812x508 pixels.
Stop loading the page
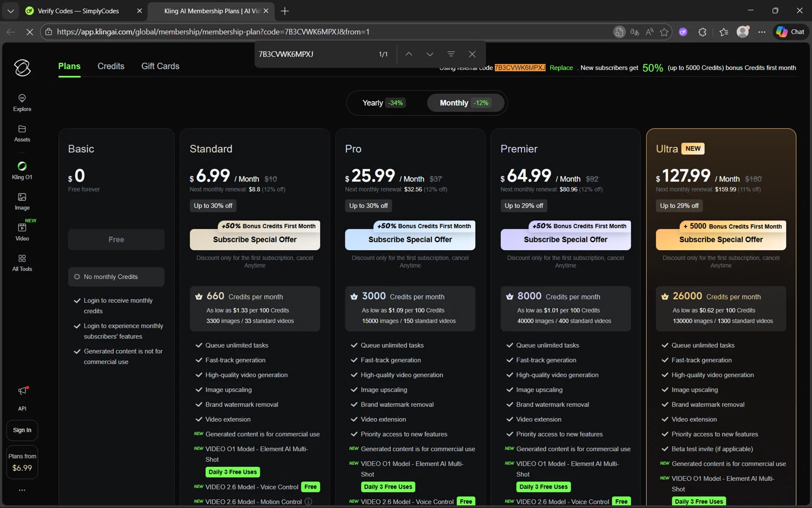30,32
